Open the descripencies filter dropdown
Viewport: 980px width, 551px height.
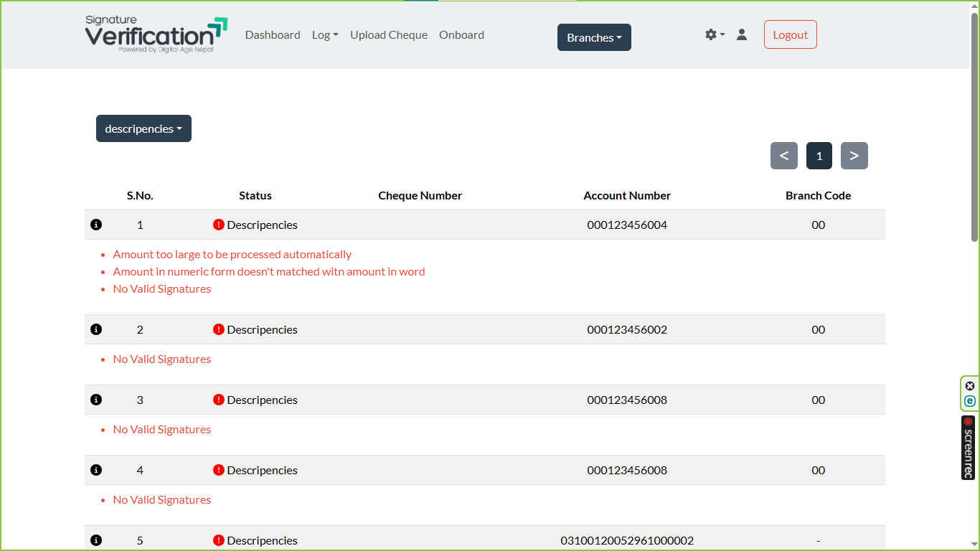(x=143, y=128)
